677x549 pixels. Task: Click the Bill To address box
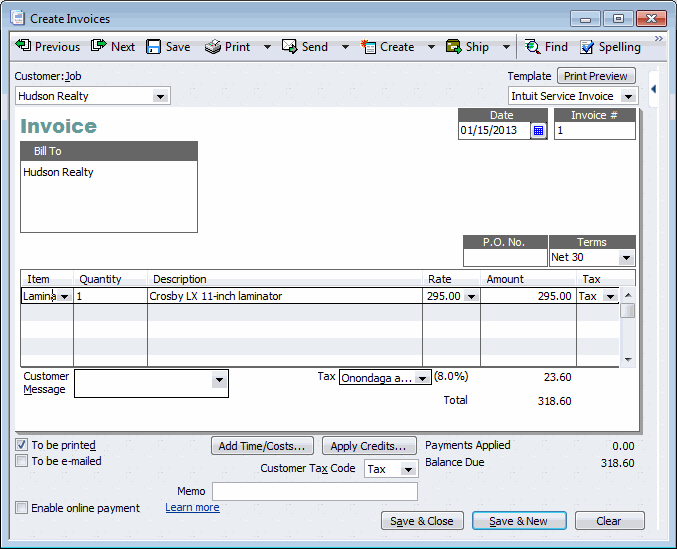pos(109,196)
